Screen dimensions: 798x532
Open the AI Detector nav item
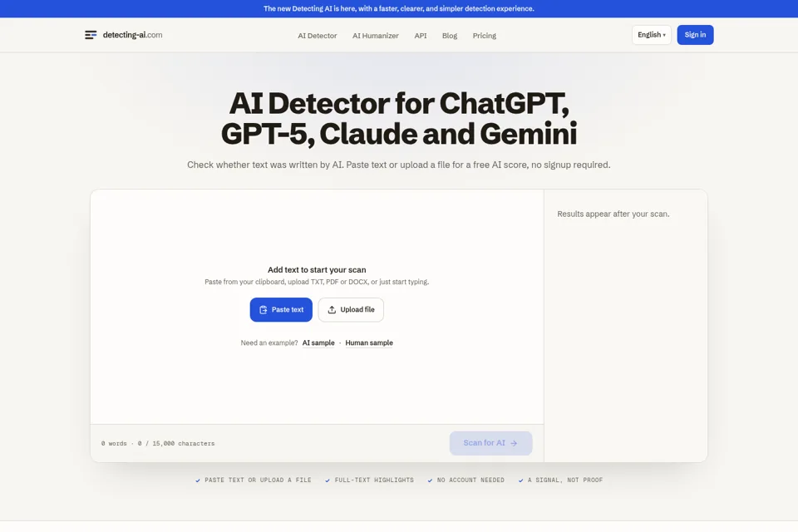317,36
